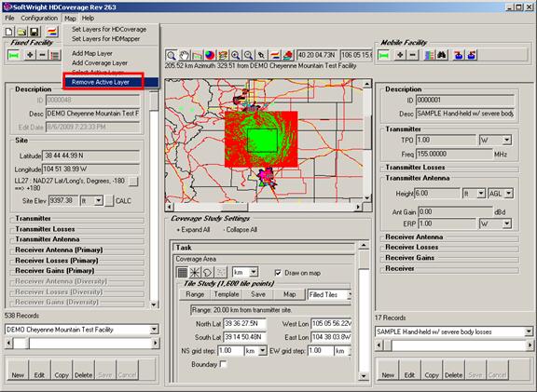537x392 pixels.
Task: Click the colored layer stripes icon in map toolbar
Action: click(275, 55)
